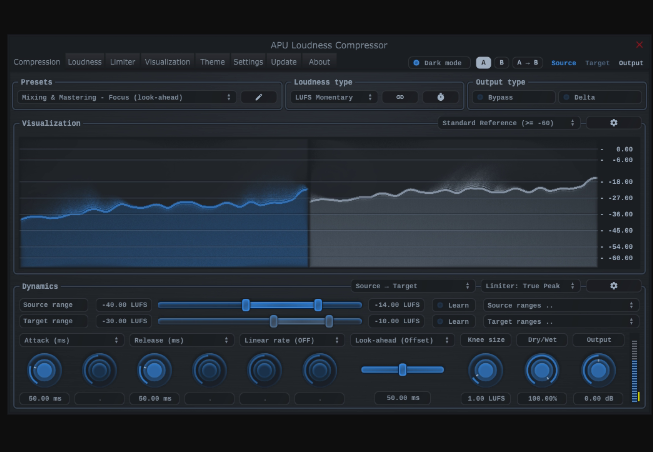Open Source ranges dropdown
The height and width of the screenshot is (452, 653).
tap(561, 305)
